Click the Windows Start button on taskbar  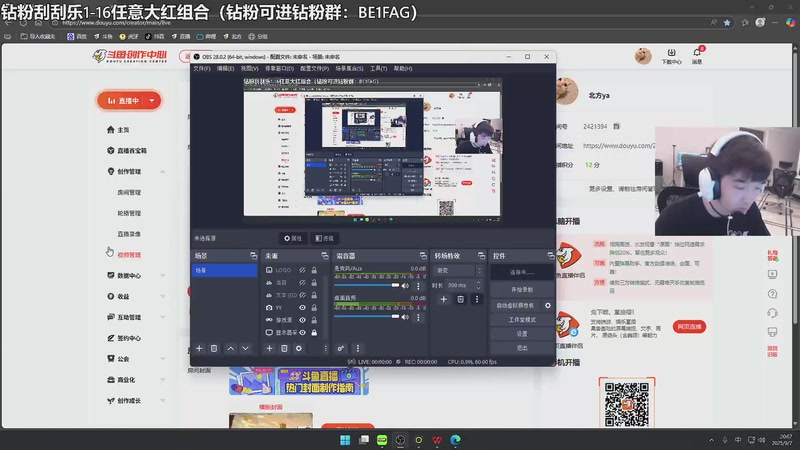tap(345, 440)
